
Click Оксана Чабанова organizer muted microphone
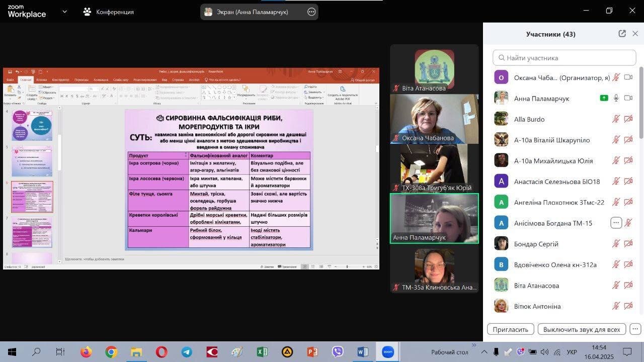[x=616, y=77]
